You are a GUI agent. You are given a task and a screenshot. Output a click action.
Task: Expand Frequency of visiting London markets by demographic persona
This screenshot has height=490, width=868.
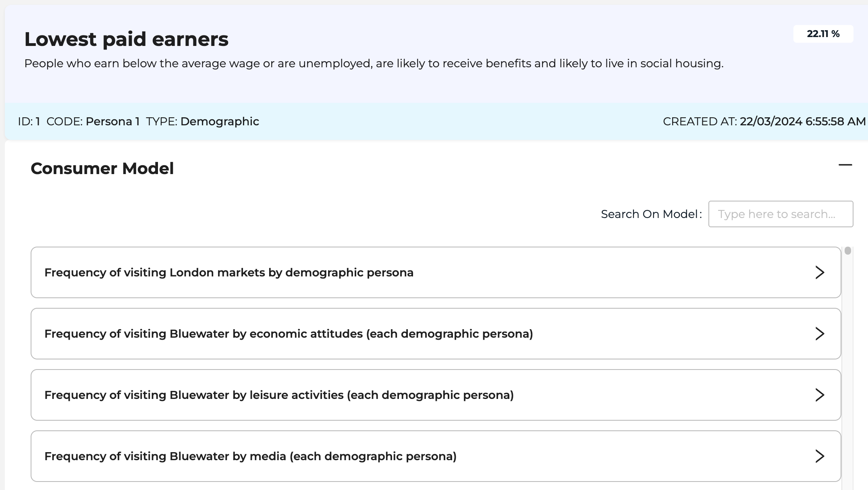(229, 272)
